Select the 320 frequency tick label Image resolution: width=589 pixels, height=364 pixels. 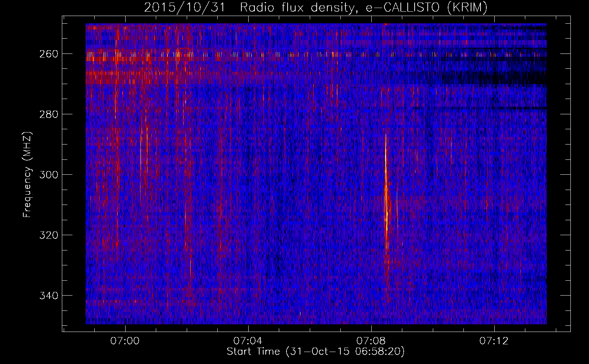[x=48, y=235]
